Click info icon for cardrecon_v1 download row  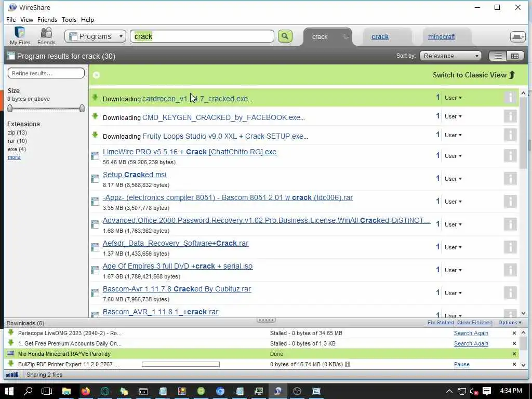(510, 98)
